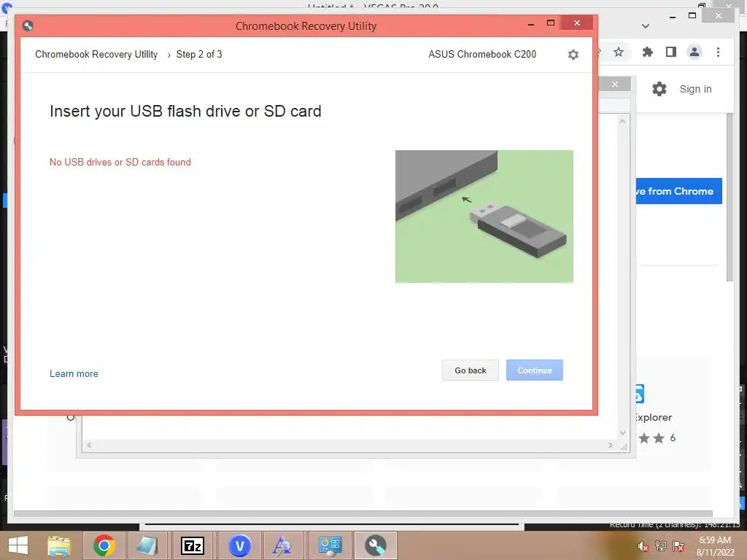Open Chrome extensions puzzle icon
747x560 pixels.
[648, 52]
